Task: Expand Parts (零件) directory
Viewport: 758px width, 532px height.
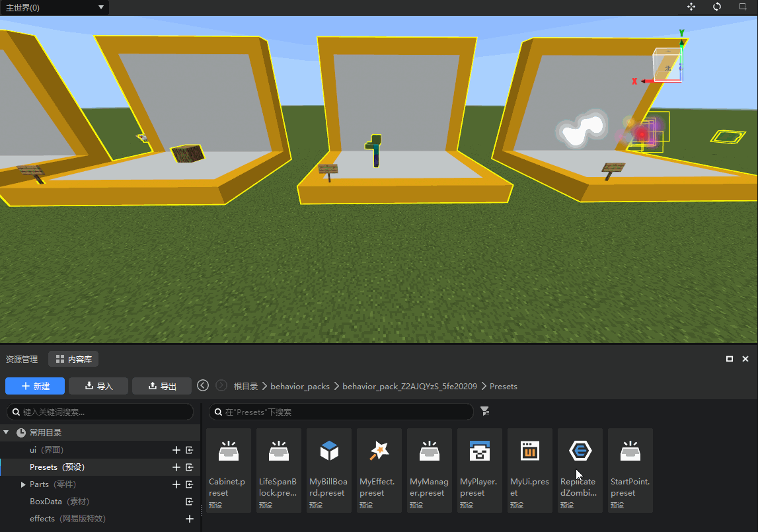Action: point(22,484)
